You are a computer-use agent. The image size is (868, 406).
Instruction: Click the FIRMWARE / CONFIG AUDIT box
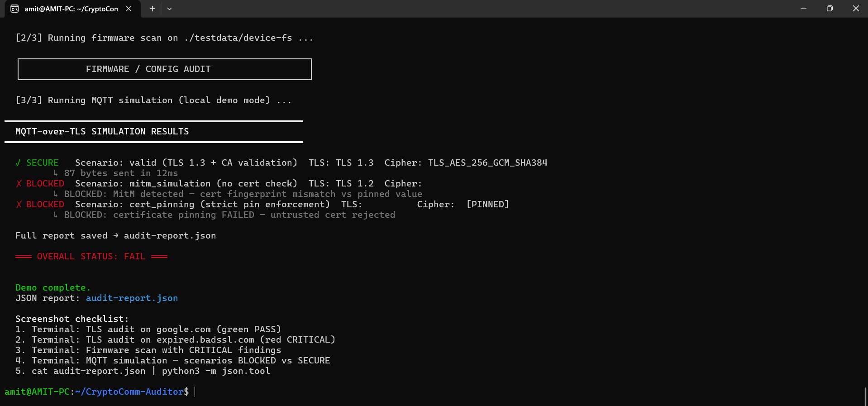(x=165, y=69)
